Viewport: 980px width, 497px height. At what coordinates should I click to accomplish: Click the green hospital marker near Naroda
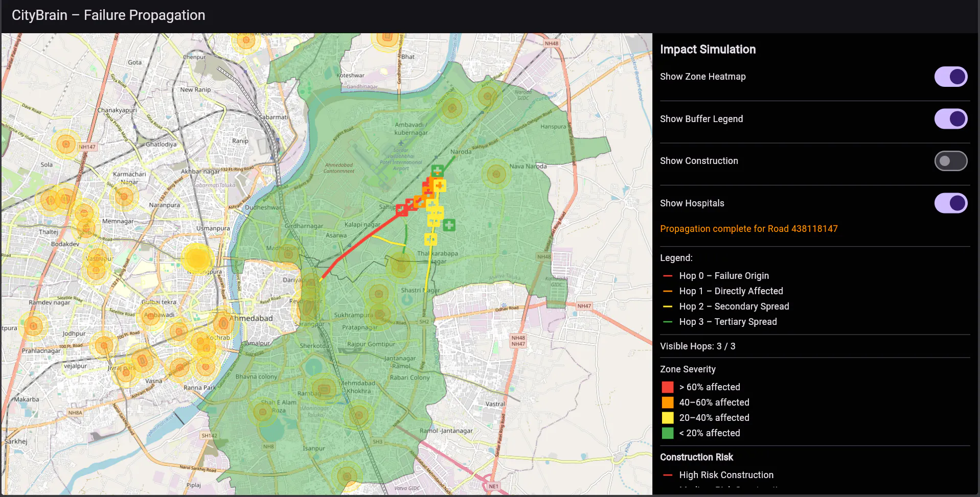[437, 171]
